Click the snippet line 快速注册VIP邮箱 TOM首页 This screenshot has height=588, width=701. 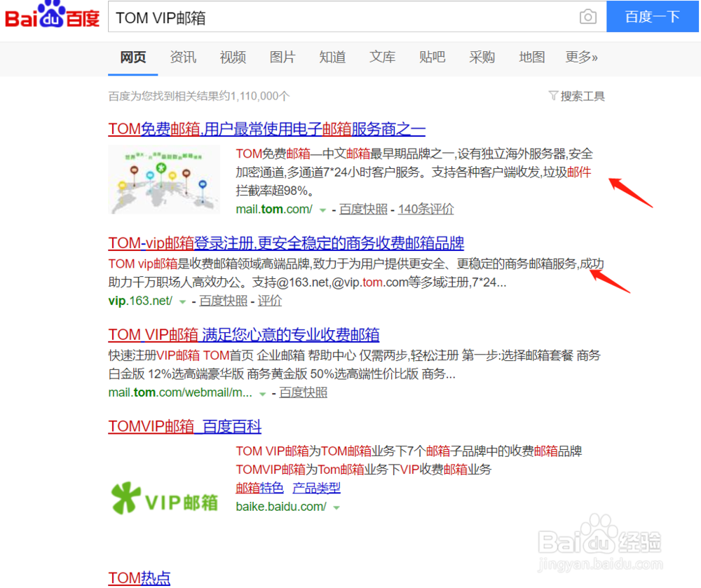coord(354,355)
